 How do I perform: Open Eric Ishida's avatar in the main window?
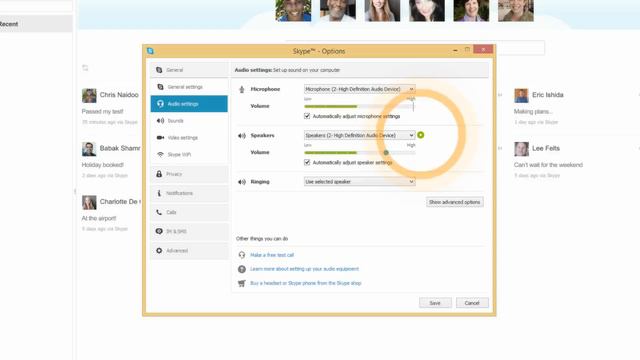point(521,96)
